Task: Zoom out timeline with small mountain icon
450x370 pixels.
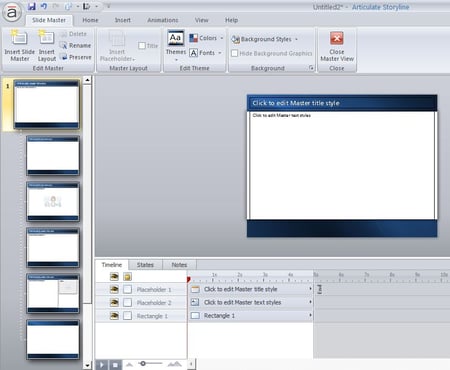Action: tap(130, 365)
